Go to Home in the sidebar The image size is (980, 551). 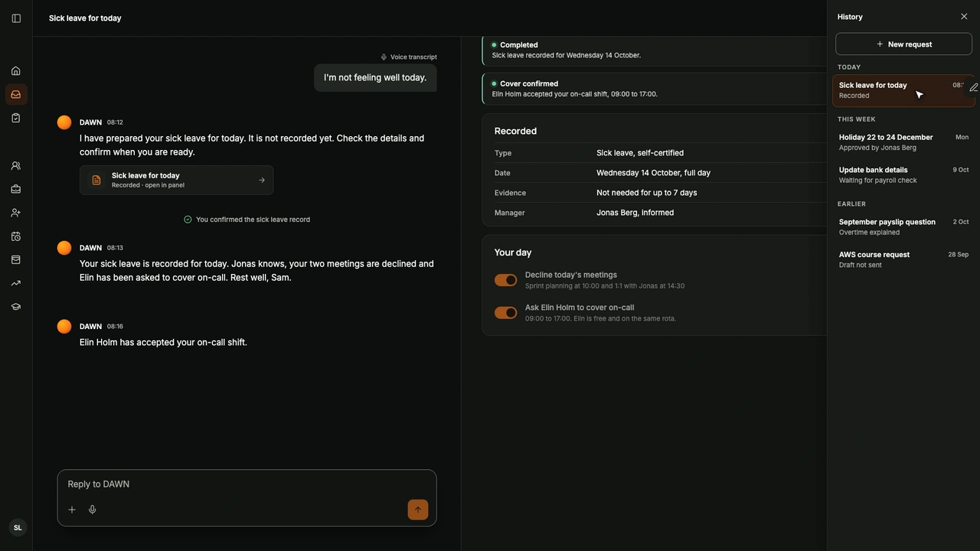pos(16,71)
